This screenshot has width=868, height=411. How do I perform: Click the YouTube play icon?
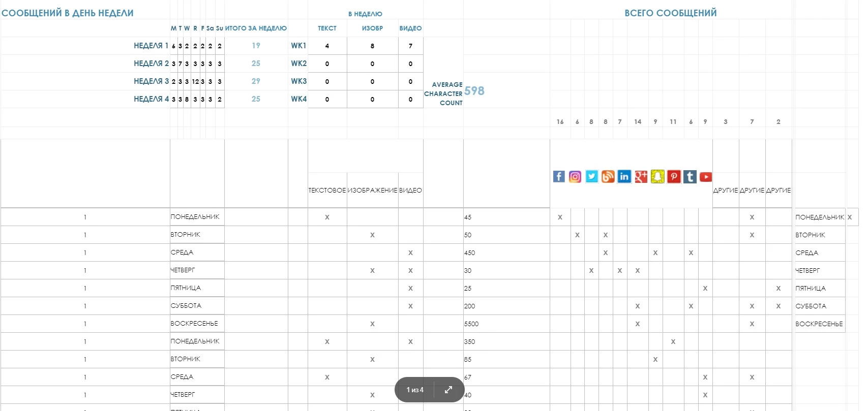click(x=706, y=177)
